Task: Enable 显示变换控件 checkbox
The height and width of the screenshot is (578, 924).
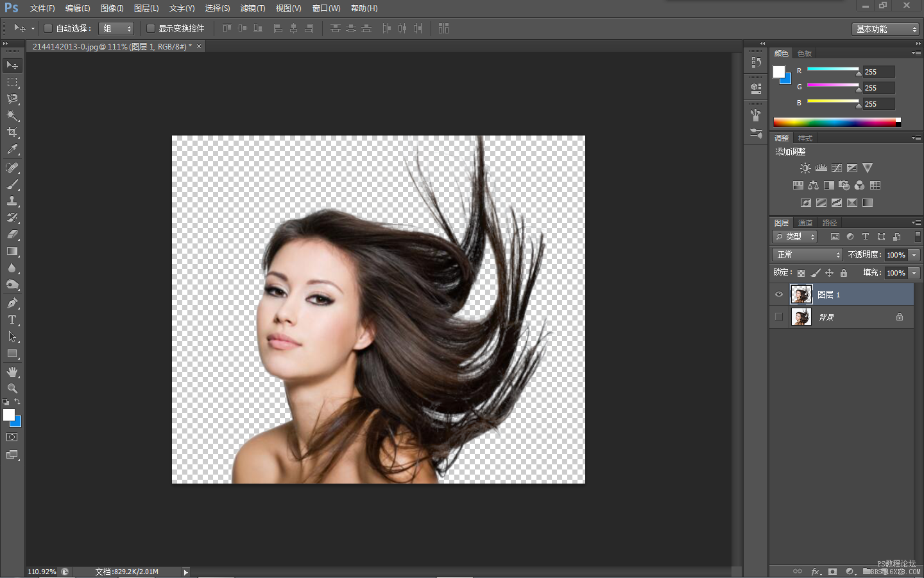Action: pos(151,28)
